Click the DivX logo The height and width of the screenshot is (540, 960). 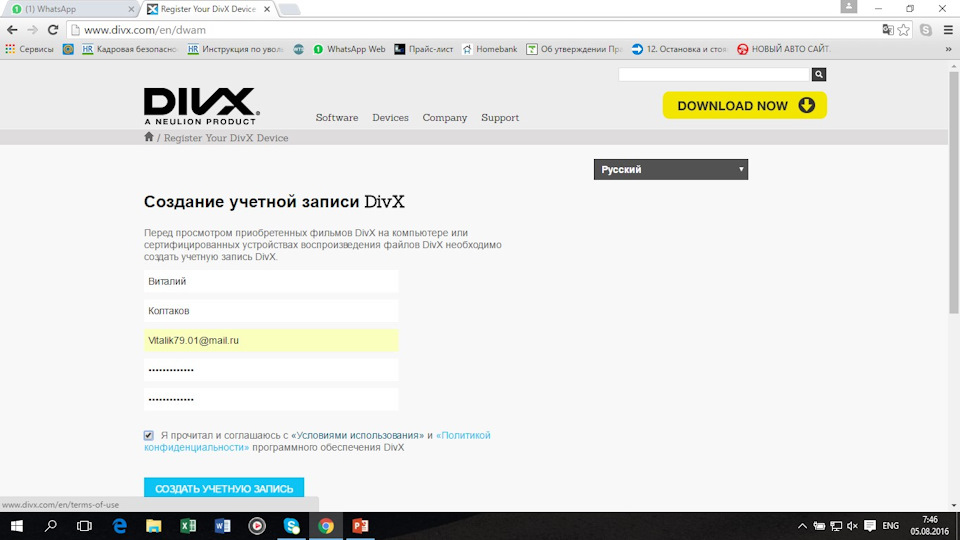point(201,106)
